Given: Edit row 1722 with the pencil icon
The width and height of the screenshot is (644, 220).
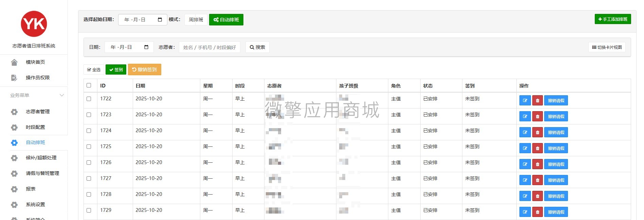Looking at the screenshot, I should [525, 100].
